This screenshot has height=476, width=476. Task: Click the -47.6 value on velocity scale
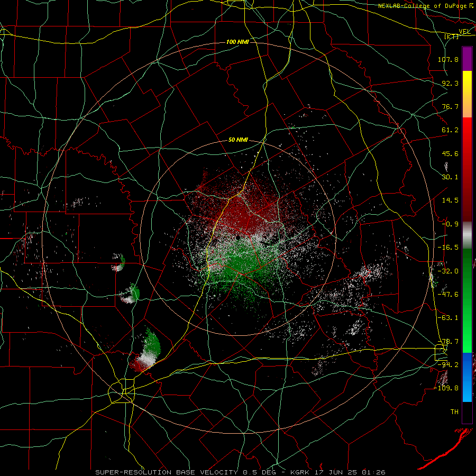click(x=448, y=295)
